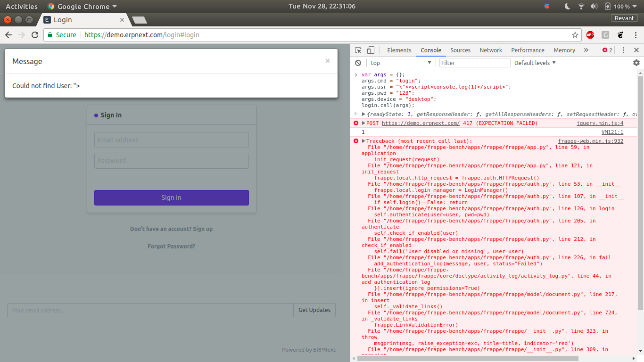Screen dimensions: 644x362
Task: Close the Login browser tab
Action: (x=122, y=20)
